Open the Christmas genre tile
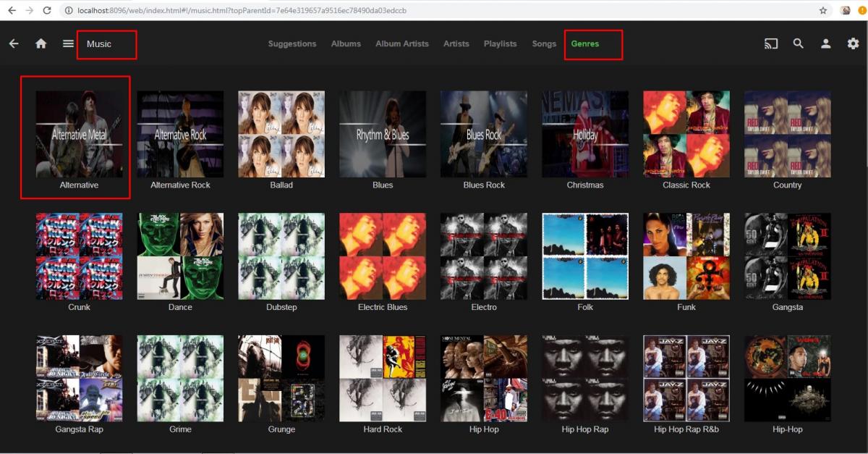The height and width of the screenshot is (454, 868). [584, 134]
